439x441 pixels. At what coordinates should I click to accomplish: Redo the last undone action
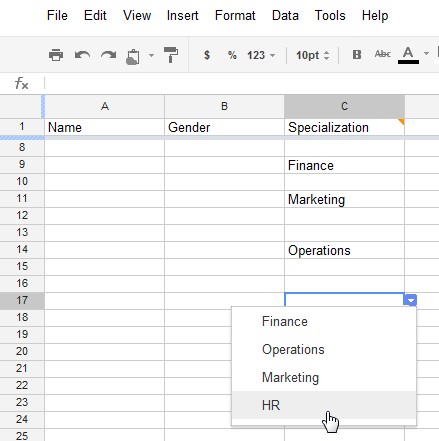tap(108, 55)
